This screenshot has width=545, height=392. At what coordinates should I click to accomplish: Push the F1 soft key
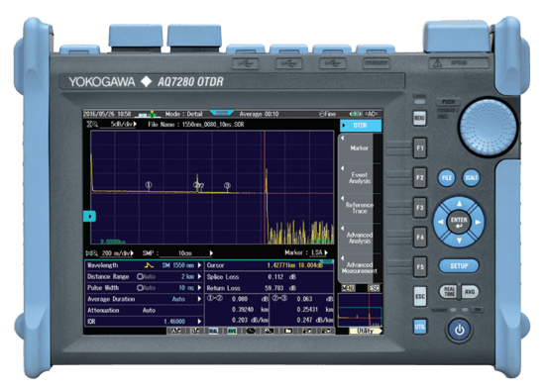(x=420, y=147)
